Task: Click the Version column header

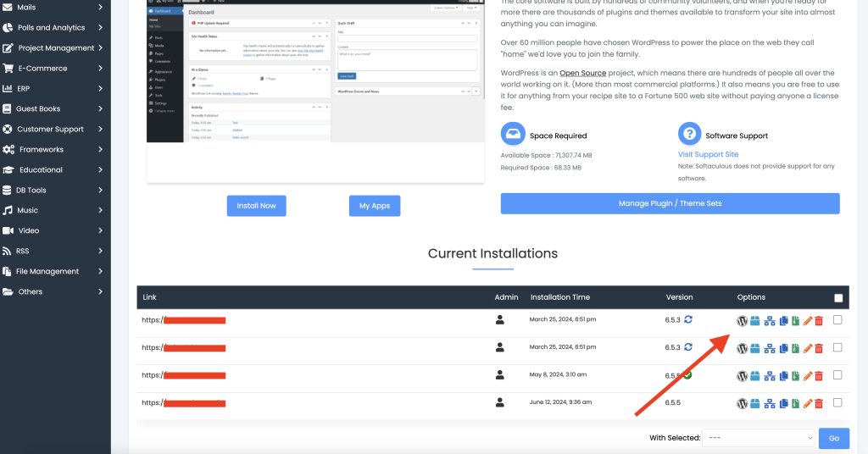Action: pos(679,297)
